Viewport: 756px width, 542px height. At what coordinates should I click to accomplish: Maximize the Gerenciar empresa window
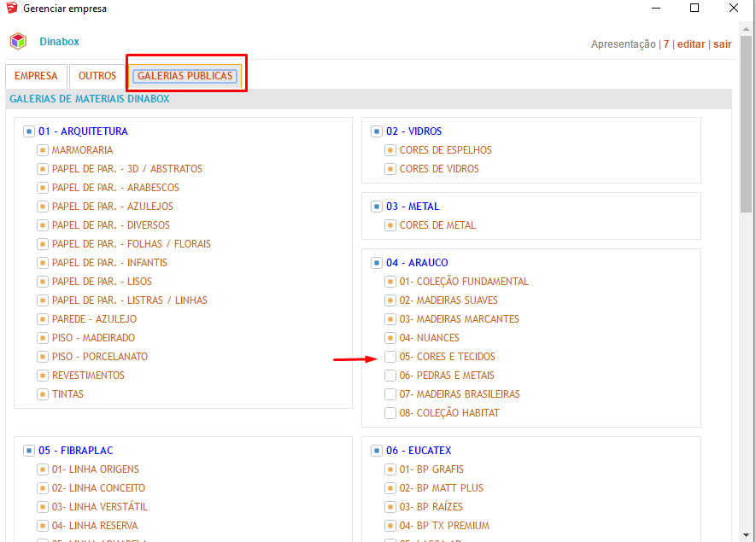(694, 9)
